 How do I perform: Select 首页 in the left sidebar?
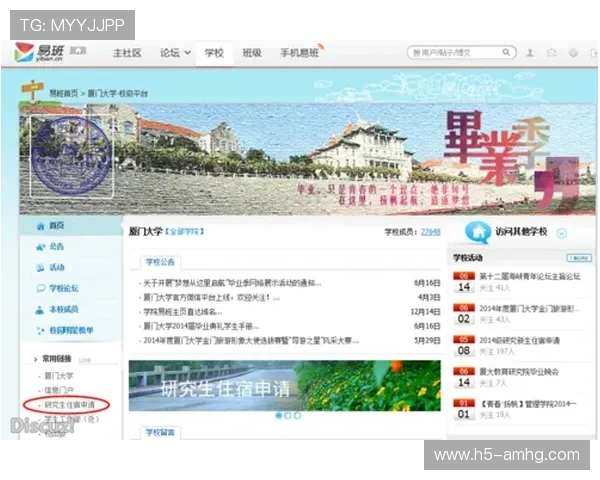[x=57, y=226]
